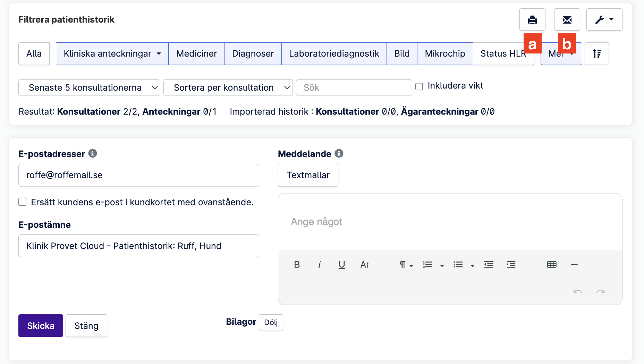Apply underline formatting in message editor

[x=342, y=265]
